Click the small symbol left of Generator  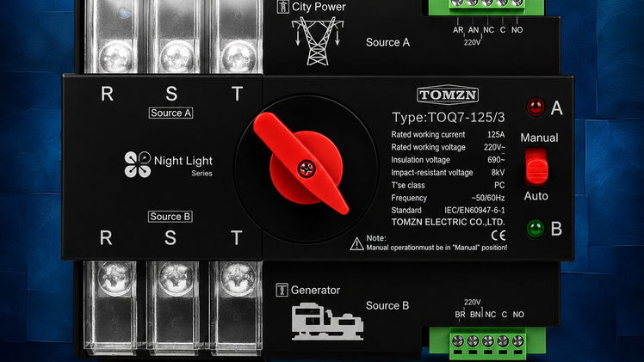pyautogui.click(x=282, y=290)
